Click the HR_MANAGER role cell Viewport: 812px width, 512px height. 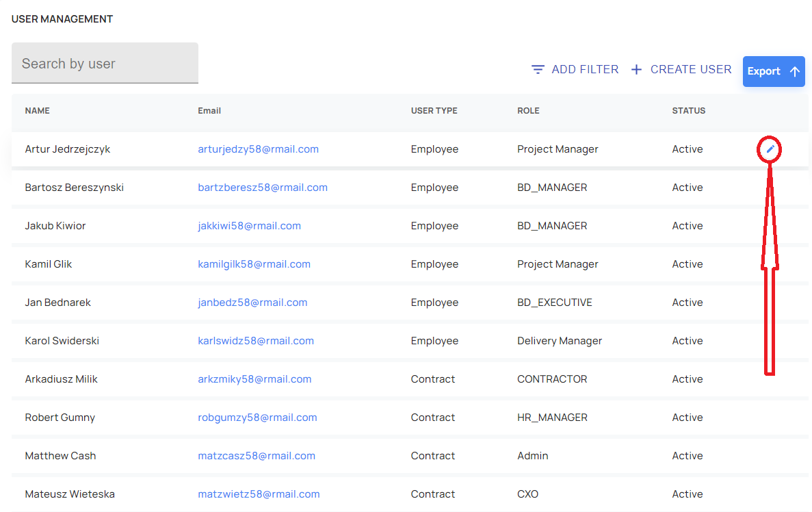553,418
